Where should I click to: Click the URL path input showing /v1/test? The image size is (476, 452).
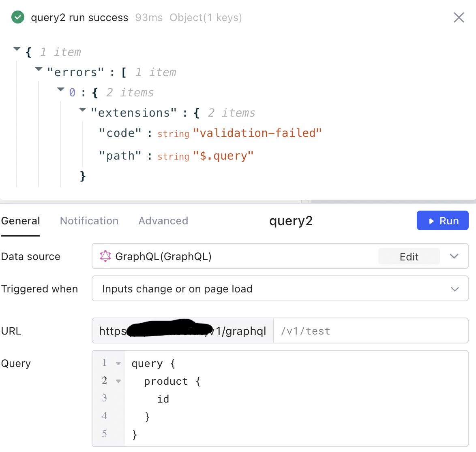tap(371, 330)
